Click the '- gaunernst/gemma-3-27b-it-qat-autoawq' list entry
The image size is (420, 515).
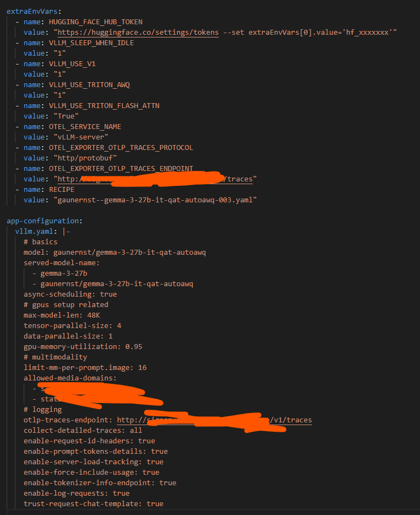pos(112,284)
